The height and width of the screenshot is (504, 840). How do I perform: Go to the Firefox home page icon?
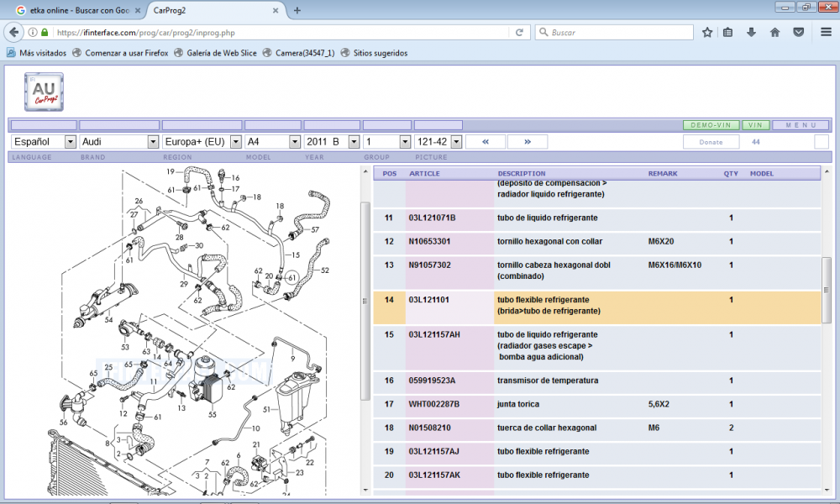774,33
